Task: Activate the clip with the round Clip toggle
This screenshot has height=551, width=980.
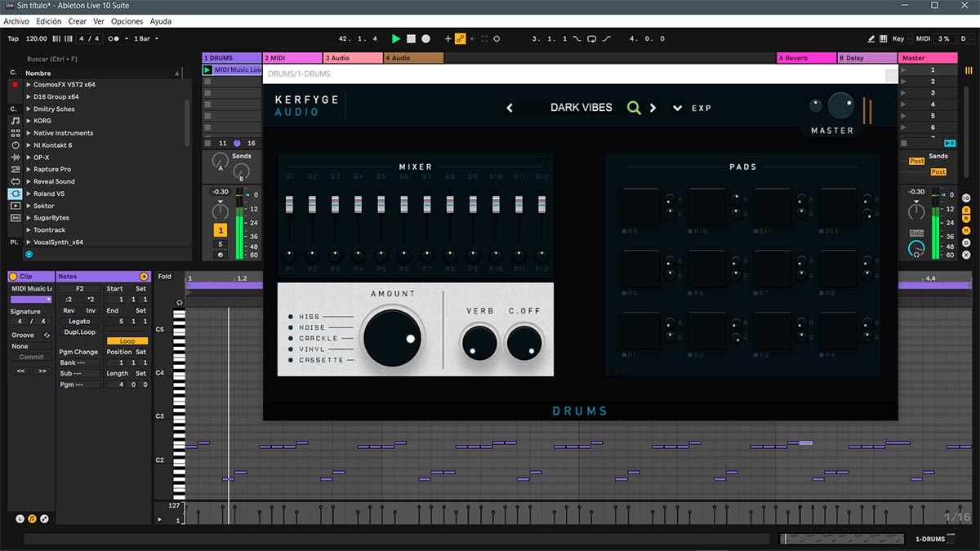Action: tap(13, 277)
